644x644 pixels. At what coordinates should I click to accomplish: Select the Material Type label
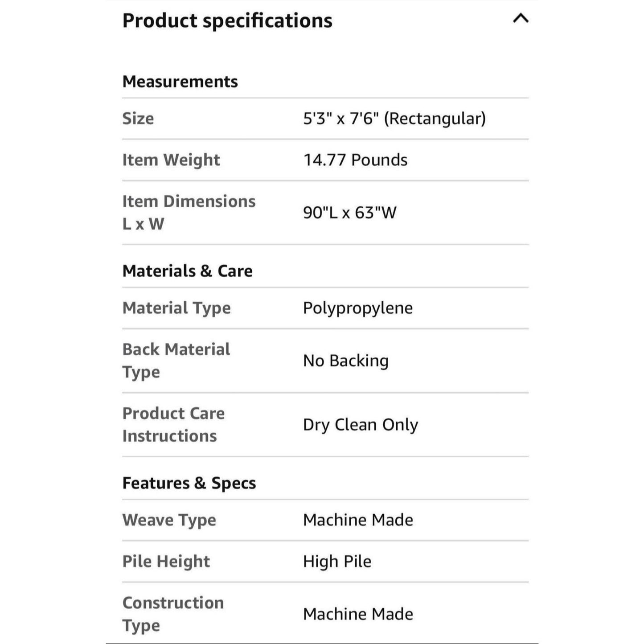point(176,308)
